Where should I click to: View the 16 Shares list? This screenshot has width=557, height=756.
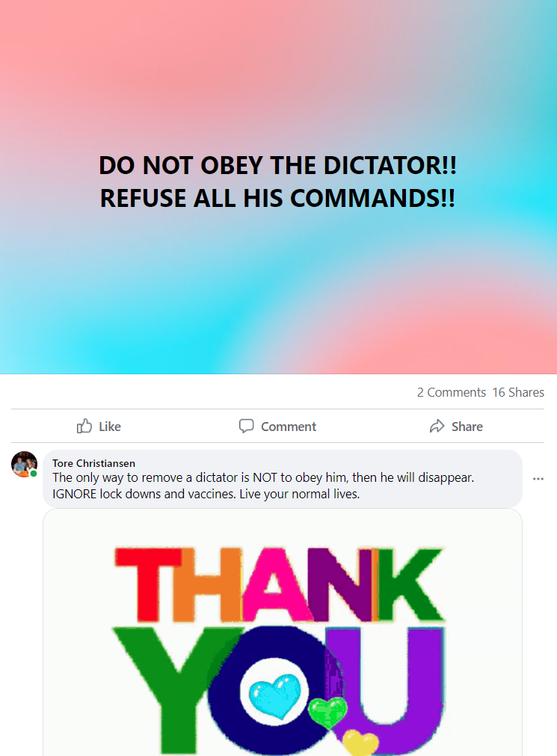tap(518, 392)
